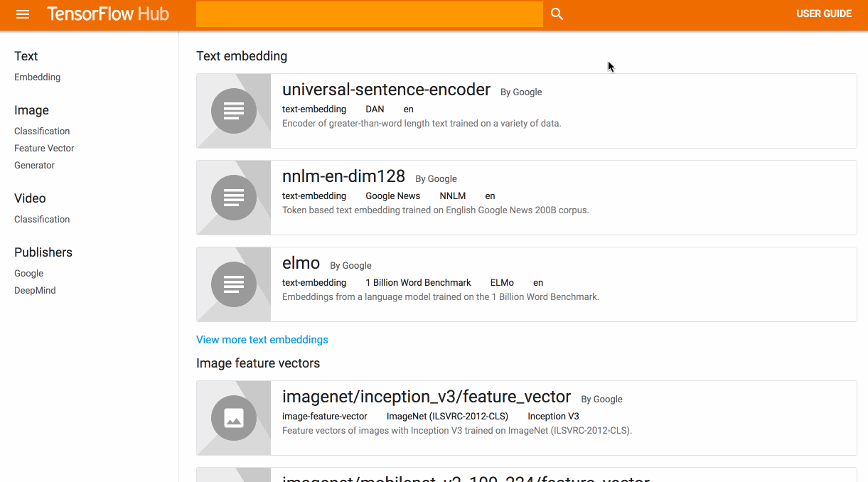This screenshot has width=868, height=482.
Task: Click the elmo text document icon
Action: [234, 284]
